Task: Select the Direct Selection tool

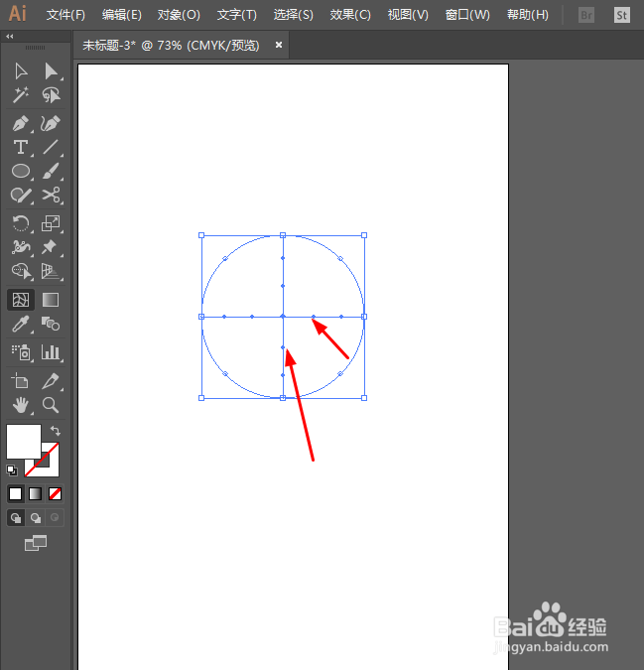Action: pos(51,71)
